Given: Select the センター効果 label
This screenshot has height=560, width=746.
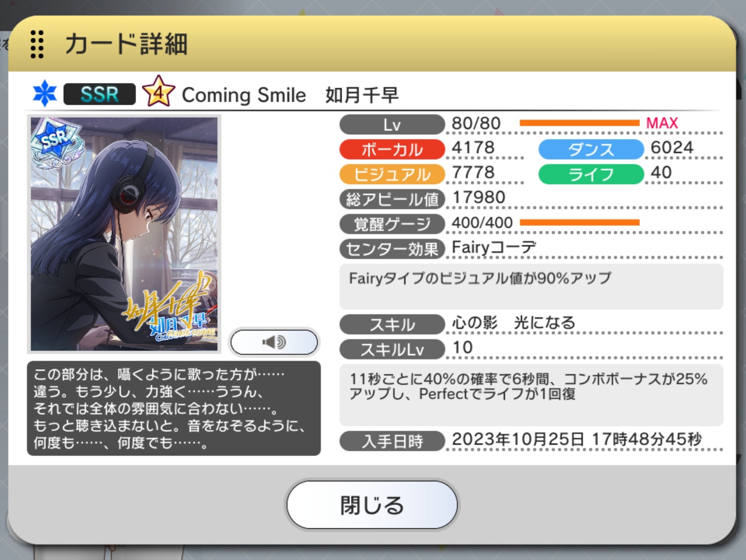Looking at the screenshot, I should [x=392, y=249].
